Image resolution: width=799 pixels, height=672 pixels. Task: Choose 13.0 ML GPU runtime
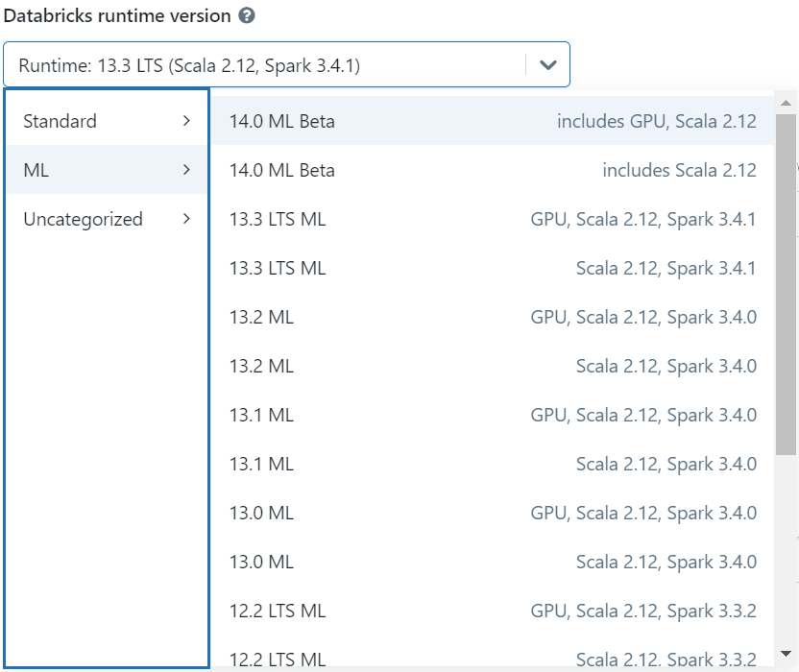(x=493, y=512)
